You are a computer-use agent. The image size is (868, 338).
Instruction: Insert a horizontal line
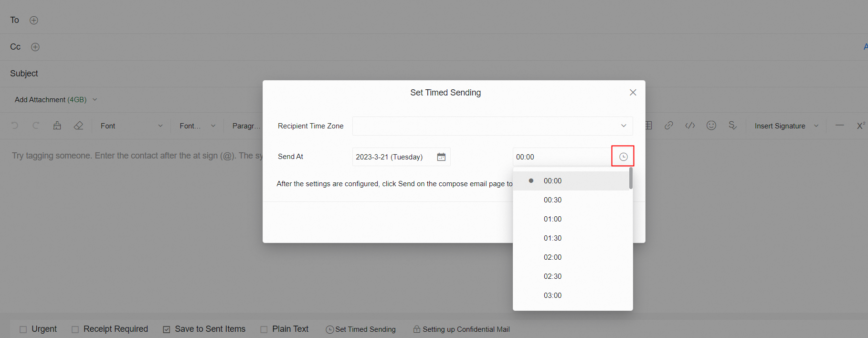point(840,126)
